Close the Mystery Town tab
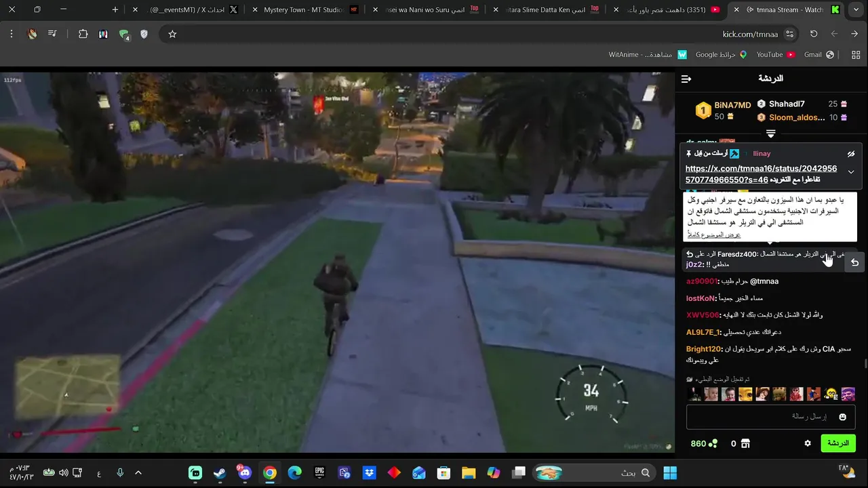This screenshot has width=868, height=488. click(x=254, y=9)
